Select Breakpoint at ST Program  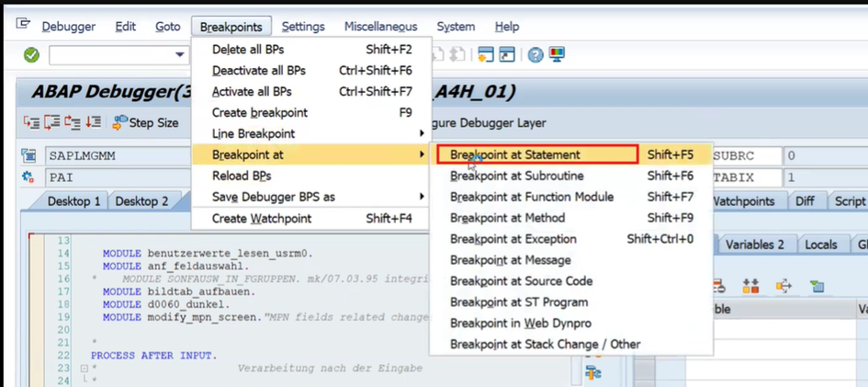point(570,302)
